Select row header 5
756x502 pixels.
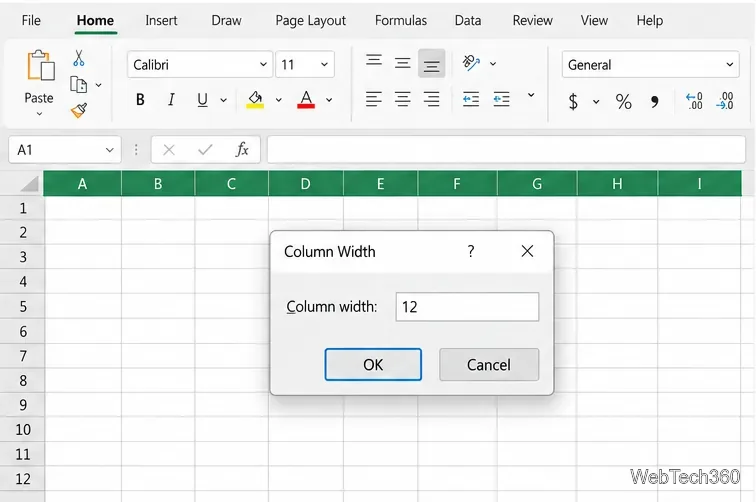point(23,306)
